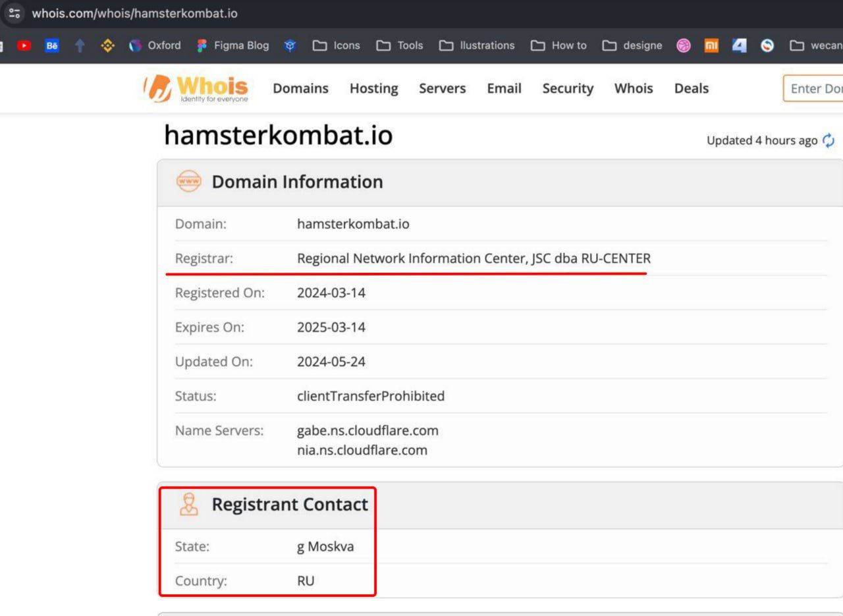843x616 pixels.
Task: Click the site information icon in address bar
Action: (14, 13)
